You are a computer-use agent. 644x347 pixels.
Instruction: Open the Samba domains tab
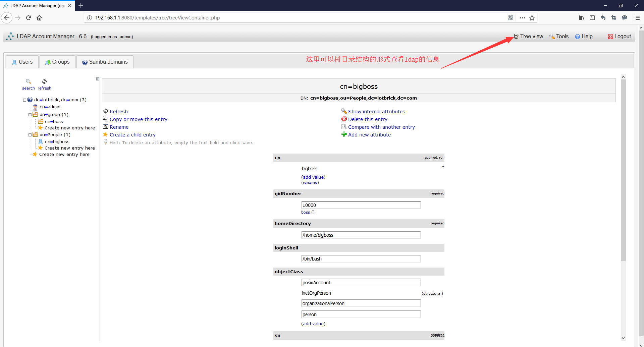coord(105,62)
